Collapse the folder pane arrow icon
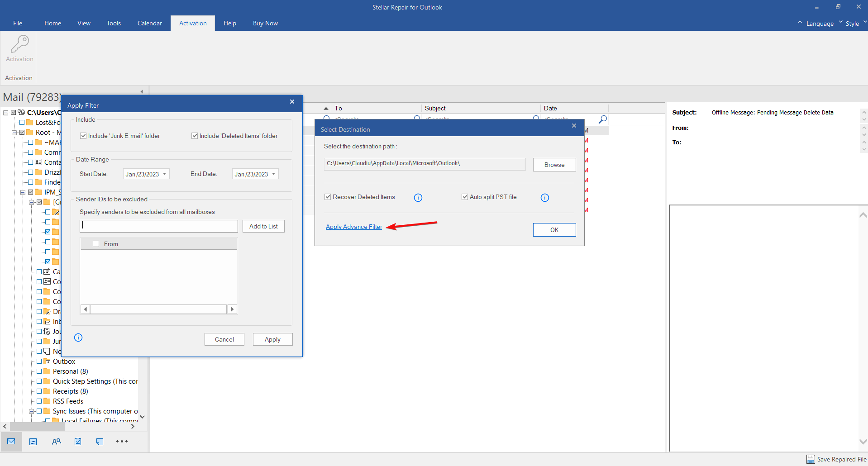868x466 pixels. pos(142,92)
